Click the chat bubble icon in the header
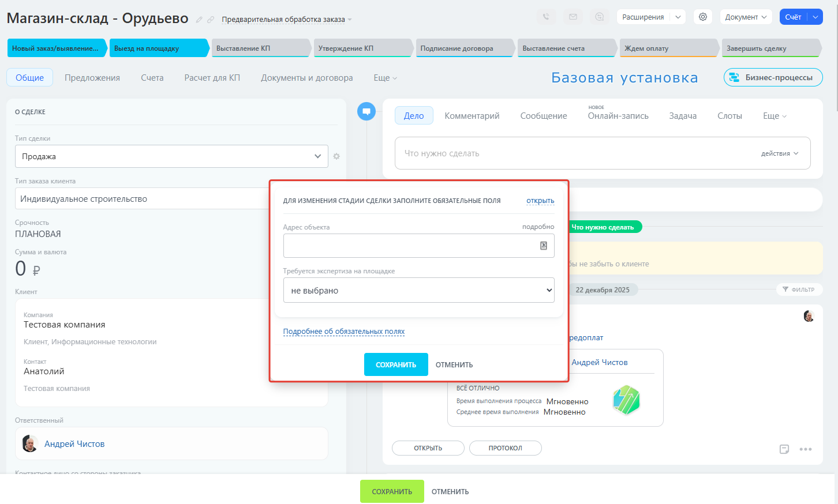The width and height of the screenshot is (838, 504). (600, 17)
